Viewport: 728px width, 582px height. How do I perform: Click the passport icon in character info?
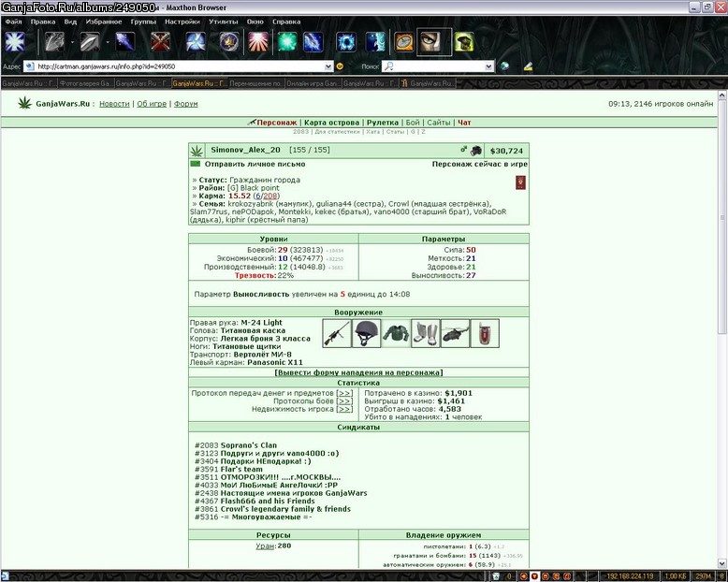[x=520, y=182]
